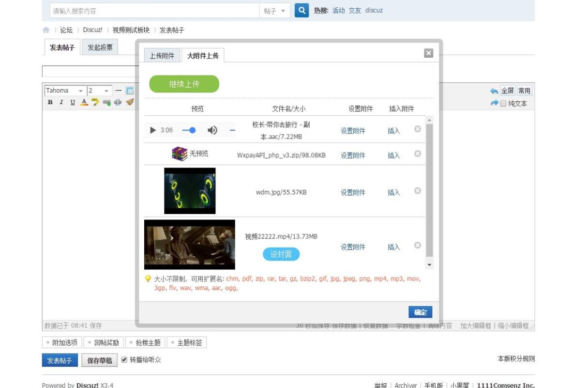Image resolution: width=588 pixels, height=388 pixels.
Task: Open the 本版积分规则 link
Action: pyautogui.click(x=516, y=359)
